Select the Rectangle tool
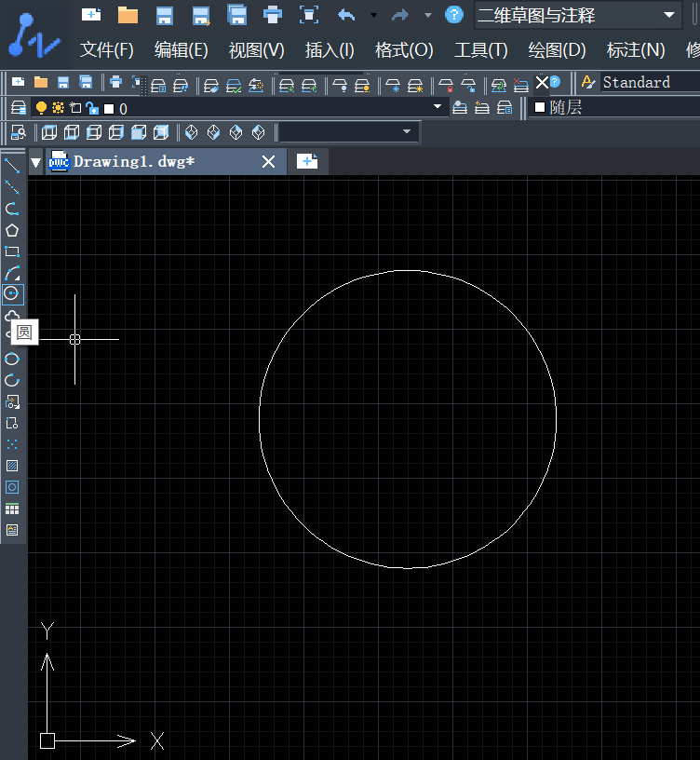700x760 pixels. pos(11,251)
